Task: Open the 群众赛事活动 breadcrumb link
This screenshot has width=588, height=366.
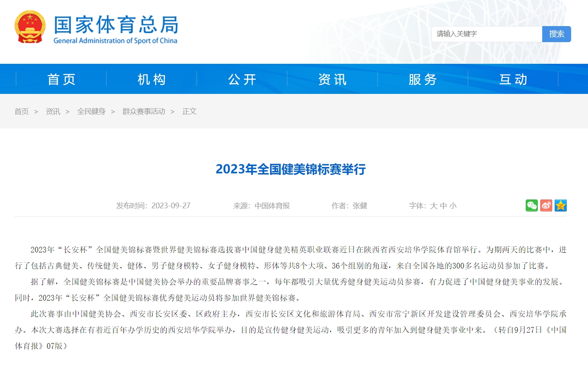Action: tap(144, 112)
